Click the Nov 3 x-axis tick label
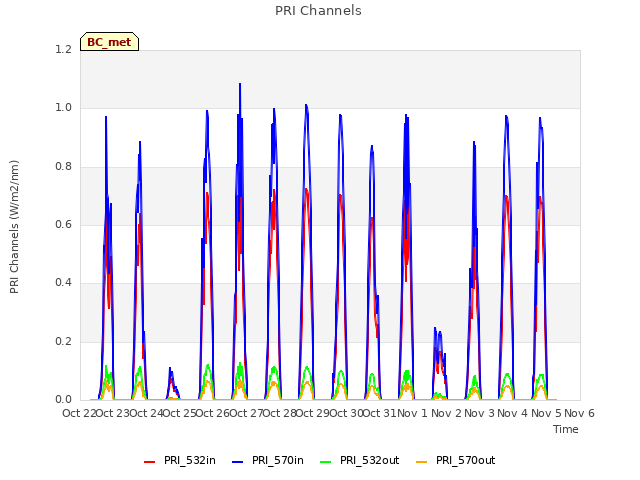This screenshot has height=480, width=640. (480, 413)
